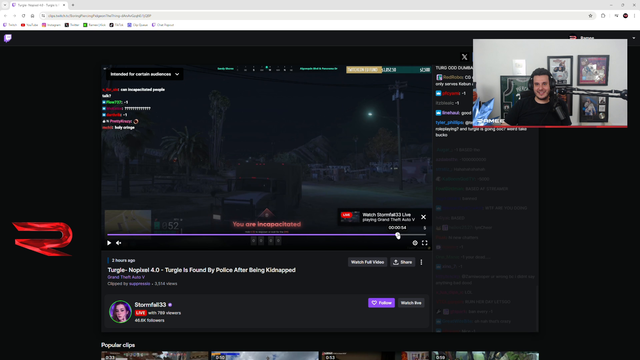Share this clip
Viewport: 640px width, 360px height.
402,262
